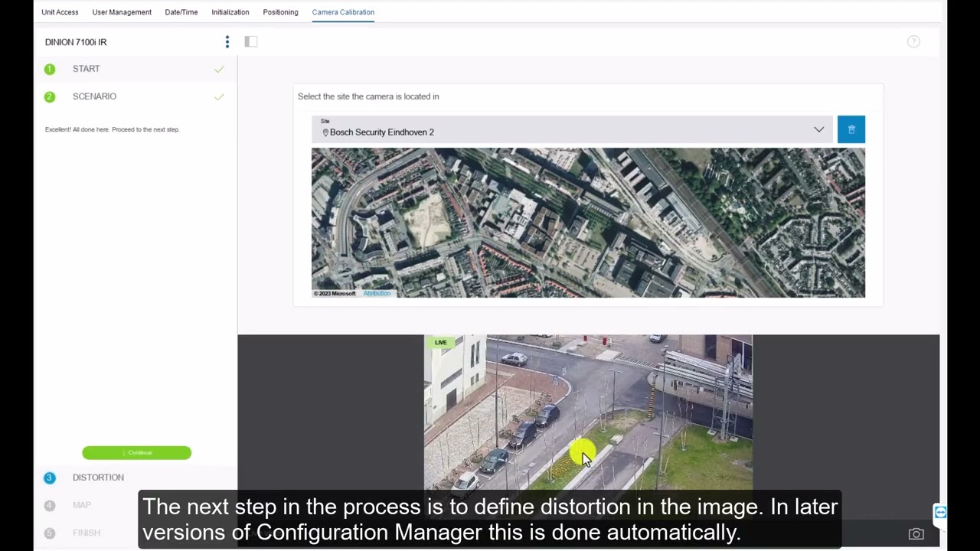The height and width of the screenshot is (551, 980).
Task: Click the green Continue button
Action: (x=137, y=453)
